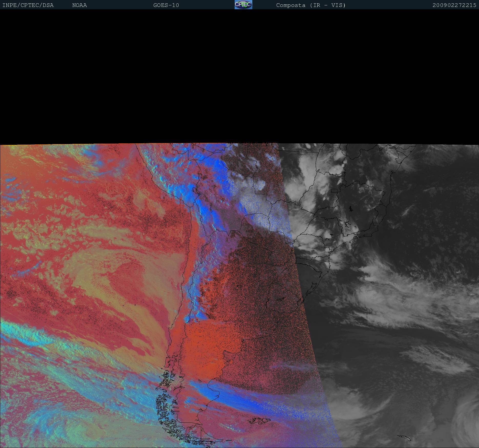Click the NOAA label in header
The height and width of the screenshot is (448, 479).
(x=79, y=5)
